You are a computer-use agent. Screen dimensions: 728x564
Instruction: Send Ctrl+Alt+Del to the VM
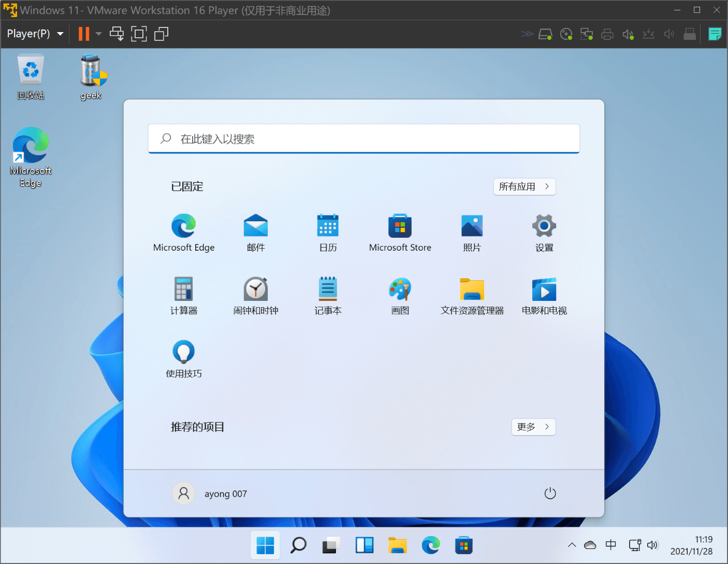click(117, 34)
